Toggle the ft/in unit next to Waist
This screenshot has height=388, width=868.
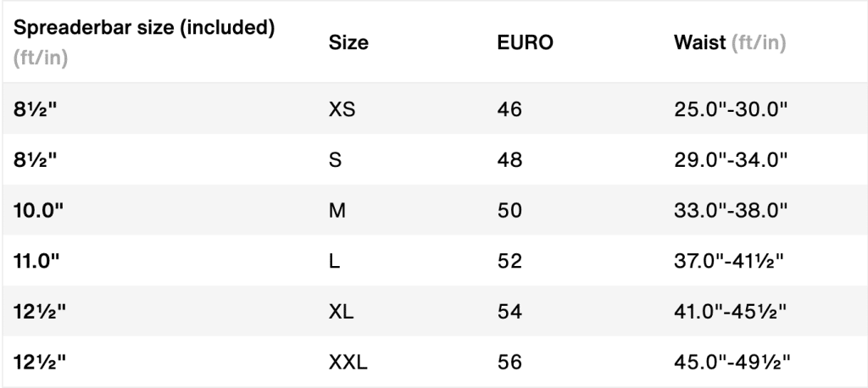pyautogui.click(x=758, y=42)
